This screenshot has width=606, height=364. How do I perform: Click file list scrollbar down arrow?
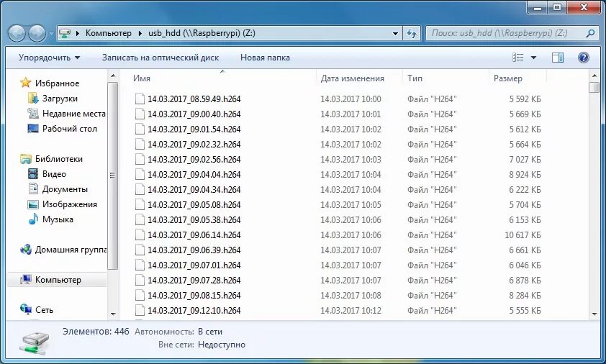pos(594,314)
